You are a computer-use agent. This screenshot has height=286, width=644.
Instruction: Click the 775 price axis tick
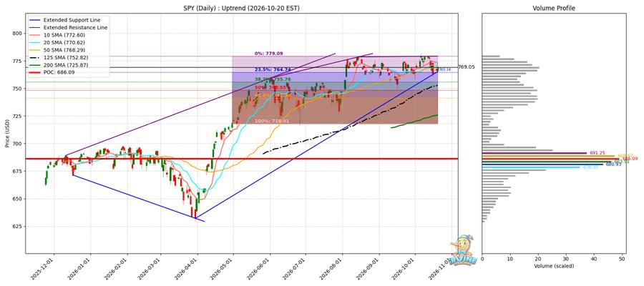[x=19, y=61]
